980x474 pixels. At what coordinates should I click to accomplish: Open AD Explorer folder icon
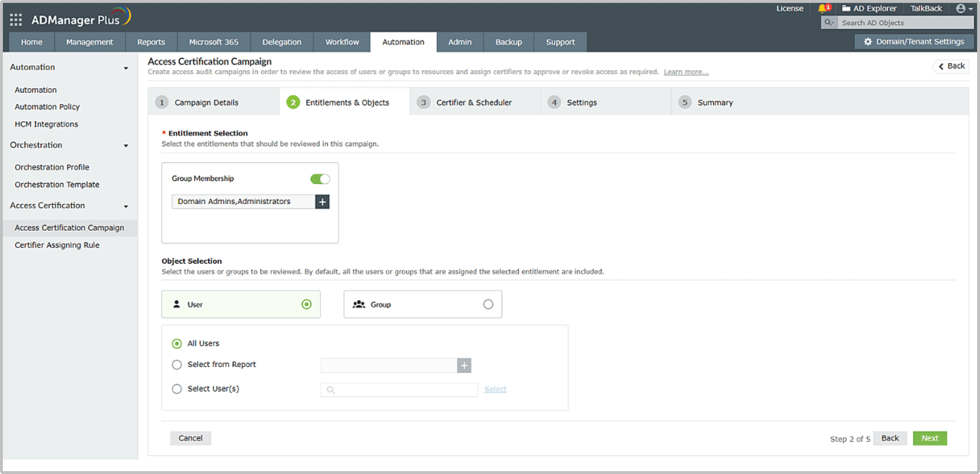(846, 8)
